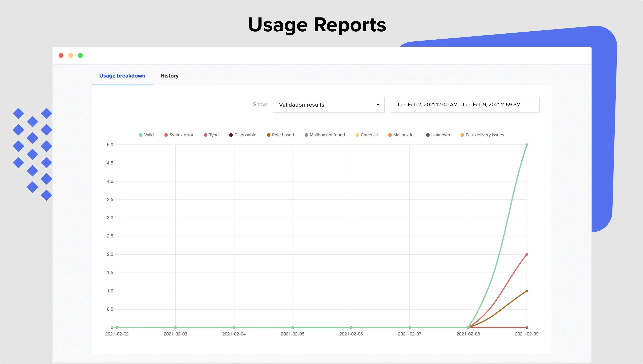Image resolution: width=643 pixels, height=364 pixels.
Task: Click the Disposable legend color dot
Action: [x=231, y=135]
